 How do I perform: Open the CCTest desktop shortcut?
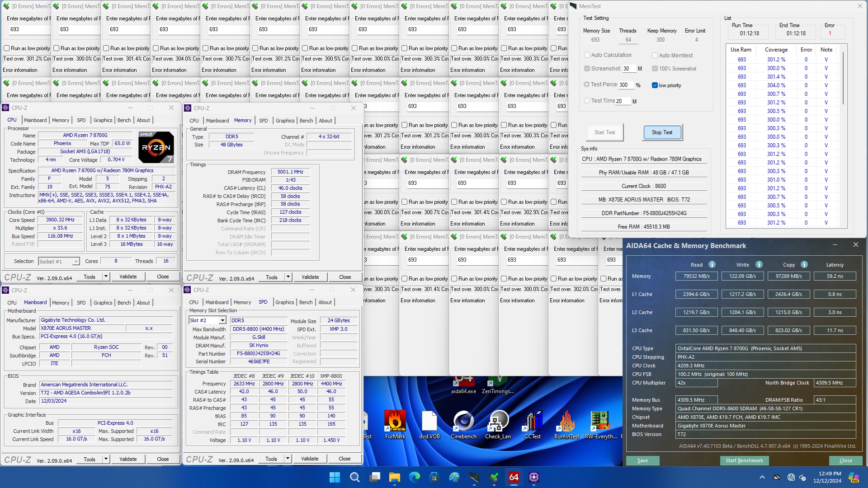tap(533, 425)
